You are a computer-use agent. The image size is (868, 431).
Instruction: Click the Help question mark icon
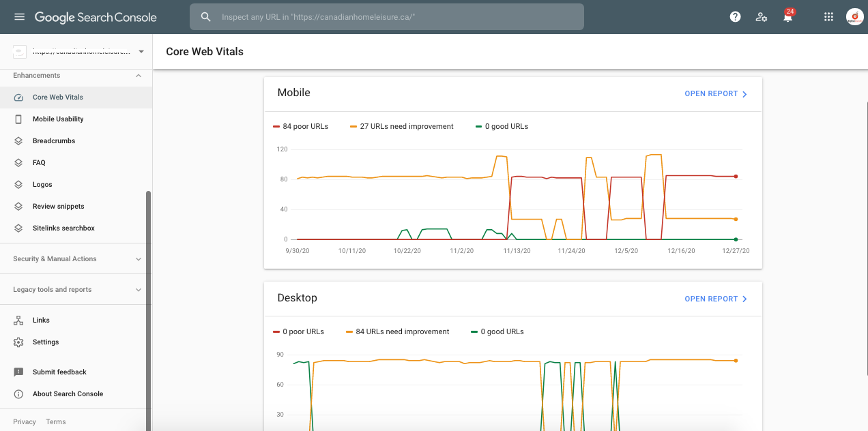[x=735, y=17]
